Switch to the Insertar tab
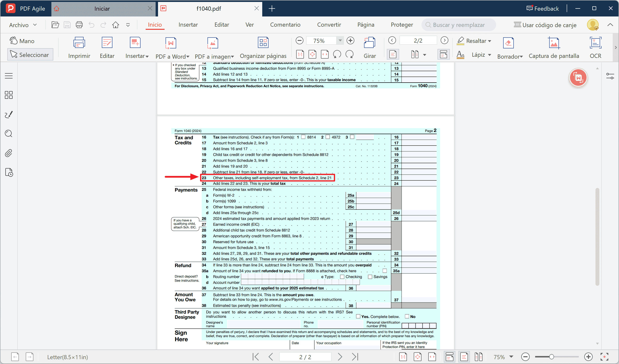 (x=188, y=25)
